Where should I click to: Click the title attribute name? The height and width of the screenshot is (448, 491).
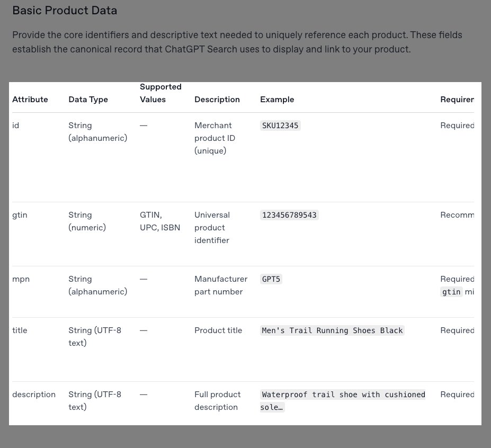20,330
